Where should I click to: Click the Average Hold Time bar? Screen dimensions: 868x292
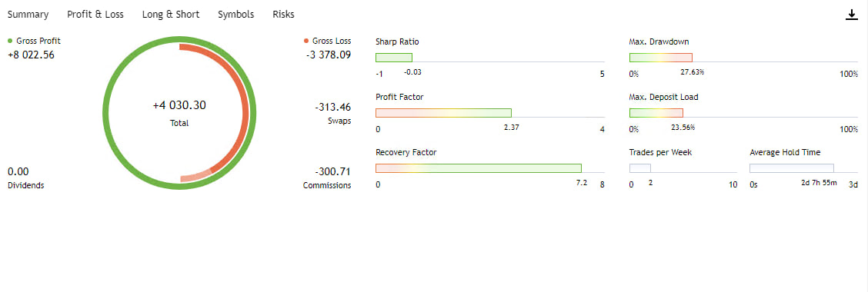coord(792,168)
